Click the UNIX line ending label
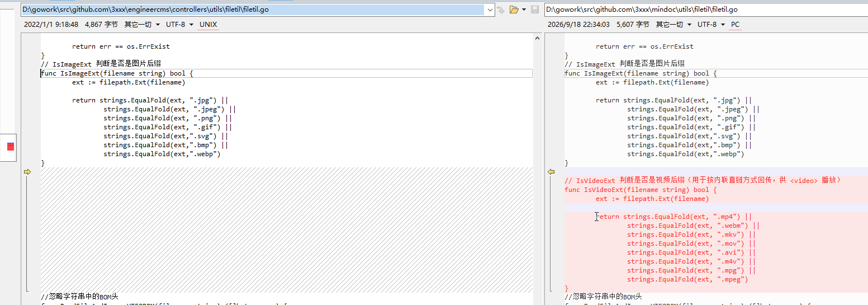The image size is (868, 305). (x=208, y=25)
